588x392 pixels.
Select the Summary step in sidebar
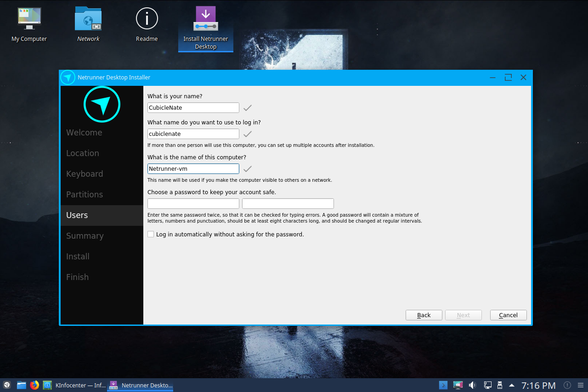(x=102, y=236)
